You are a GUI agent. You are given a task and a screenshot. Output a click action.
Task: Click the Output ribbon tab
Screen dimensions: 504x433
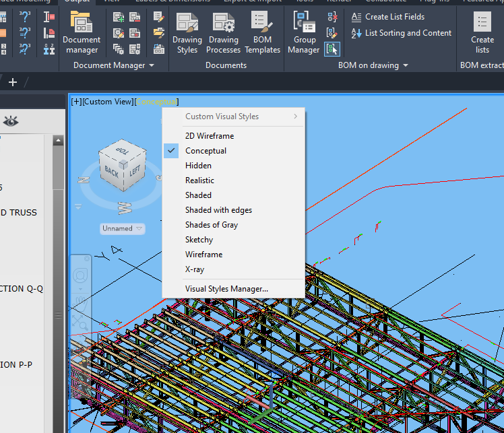pyautogui.click(x=77, y=1)
